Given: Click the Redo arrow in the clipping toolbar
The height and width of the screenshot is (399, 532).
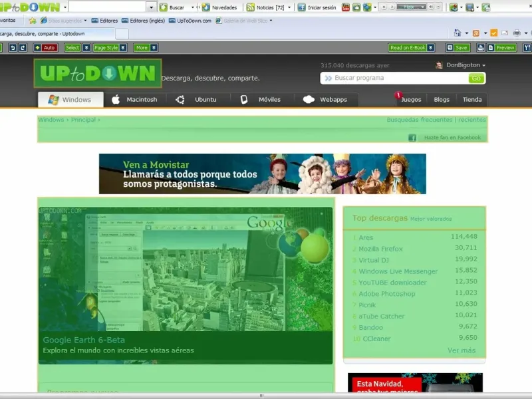Looking at the screenshot, I should [23, 48].
